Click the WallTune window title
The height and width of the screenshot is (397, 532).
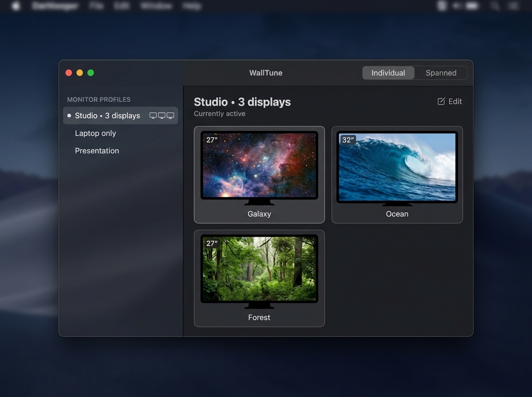click(266, 73)
